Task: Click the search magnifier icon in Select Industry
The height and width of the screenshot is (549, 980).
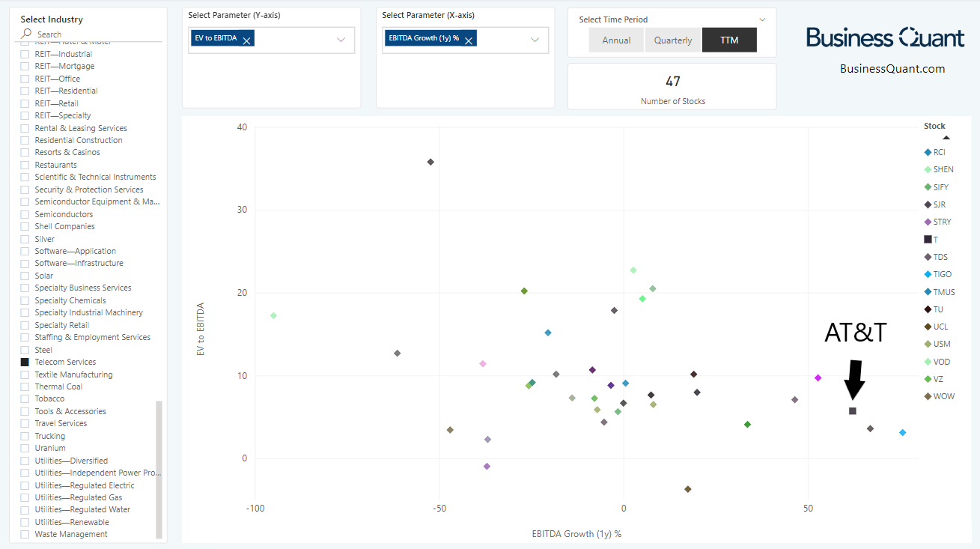Action: (27, 34)
